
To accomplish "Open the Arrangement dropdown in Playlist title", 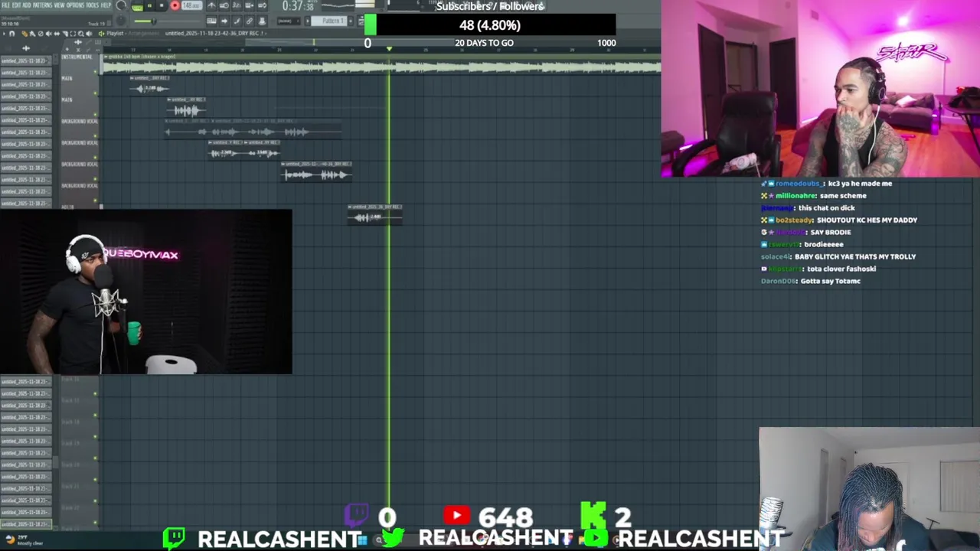I will click(x=143, y=34).
